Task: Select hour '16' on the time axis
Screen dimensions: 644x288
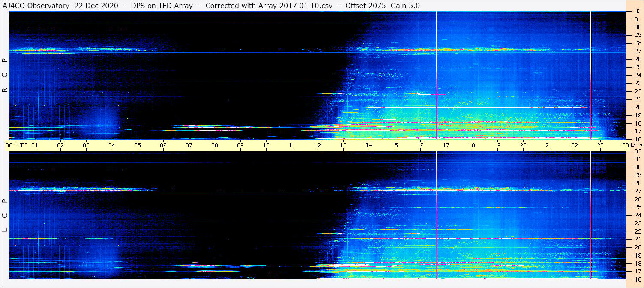Action: 420,145
